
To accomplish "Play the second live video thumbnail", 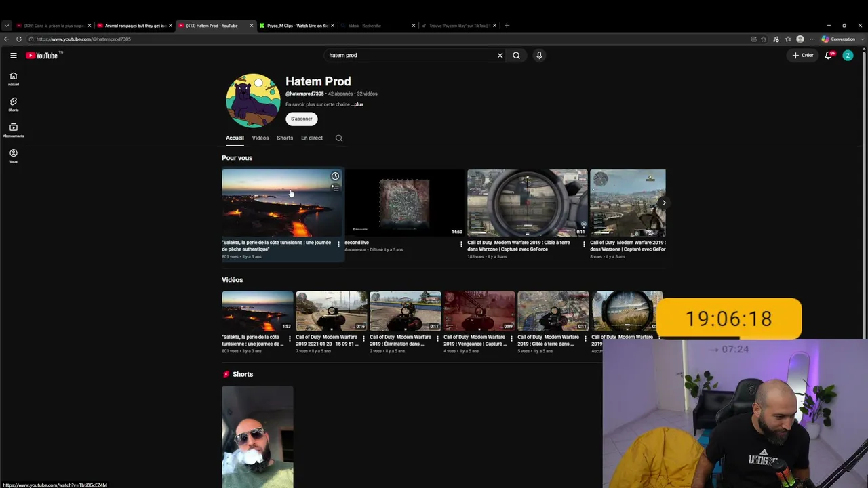I will tap(404, 203).
